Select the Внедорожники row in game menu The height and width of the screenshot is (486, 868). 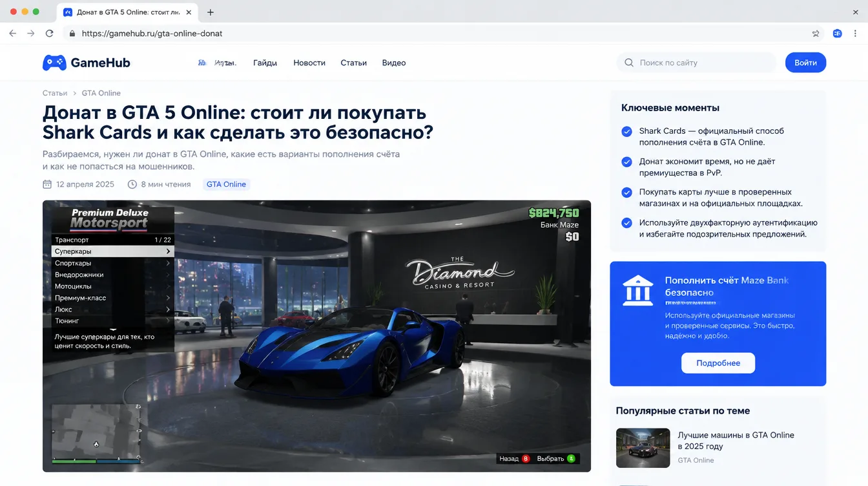pos(112,275)
